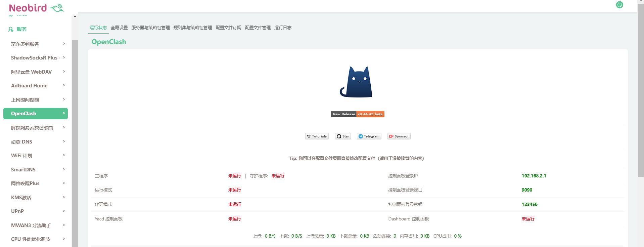Open the Tutorials wiki badge

(x=317, y=136)
